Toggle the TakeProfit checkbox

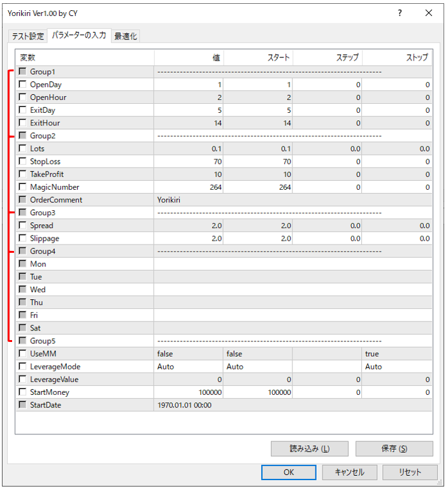(23, 174)
